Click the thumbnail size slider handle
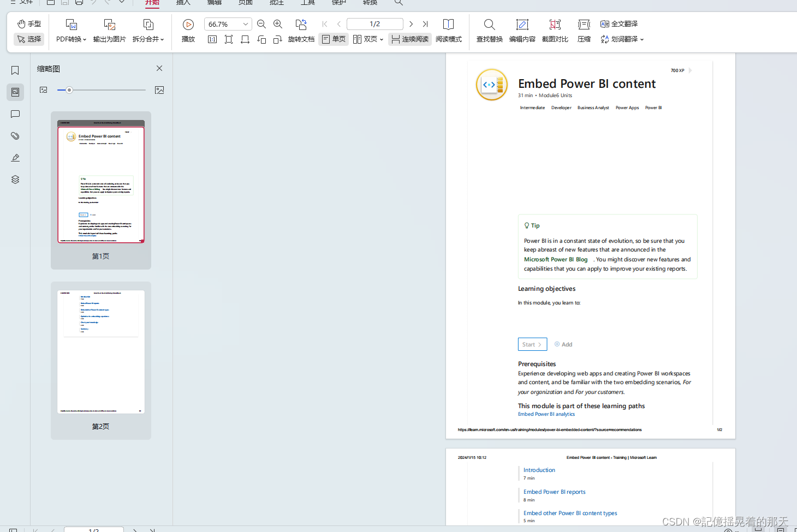 tap(69, 90)
